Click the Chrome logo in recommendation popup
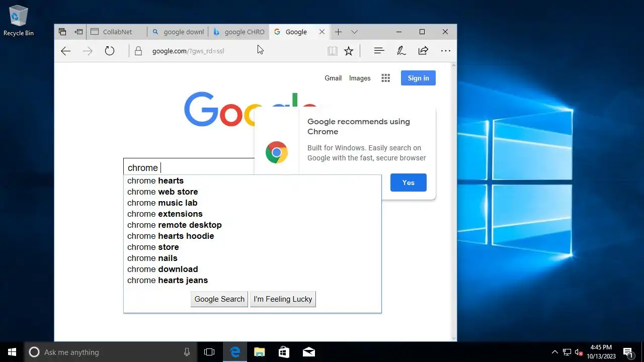 pos(277,152)
